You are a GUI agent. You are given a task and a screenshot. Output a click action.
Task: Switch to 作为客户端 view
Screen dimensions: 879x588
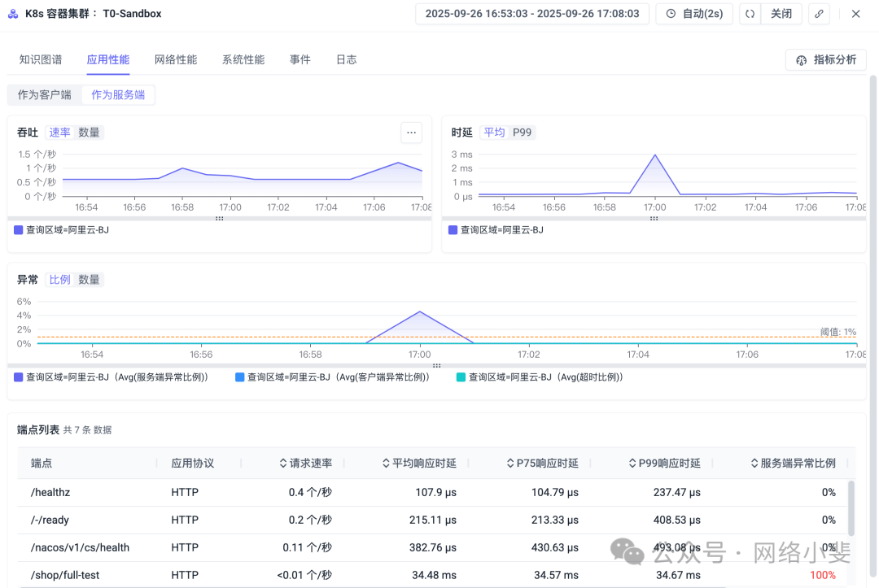pyautogui.click(x=45, y=95)
